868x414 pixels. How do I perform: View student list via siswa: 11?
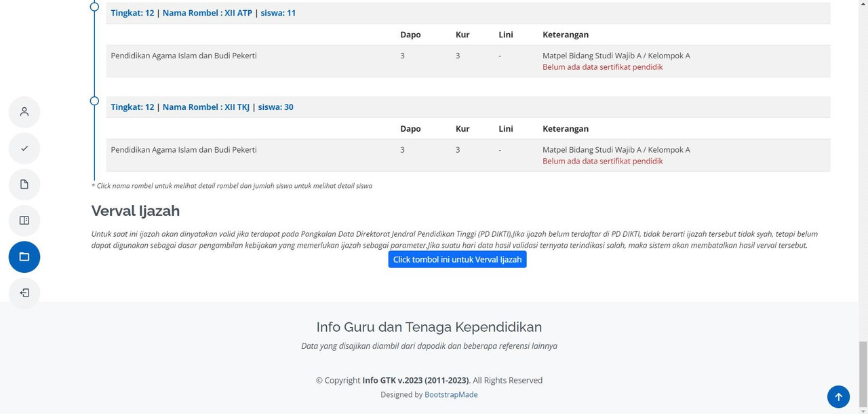(278, 13)
